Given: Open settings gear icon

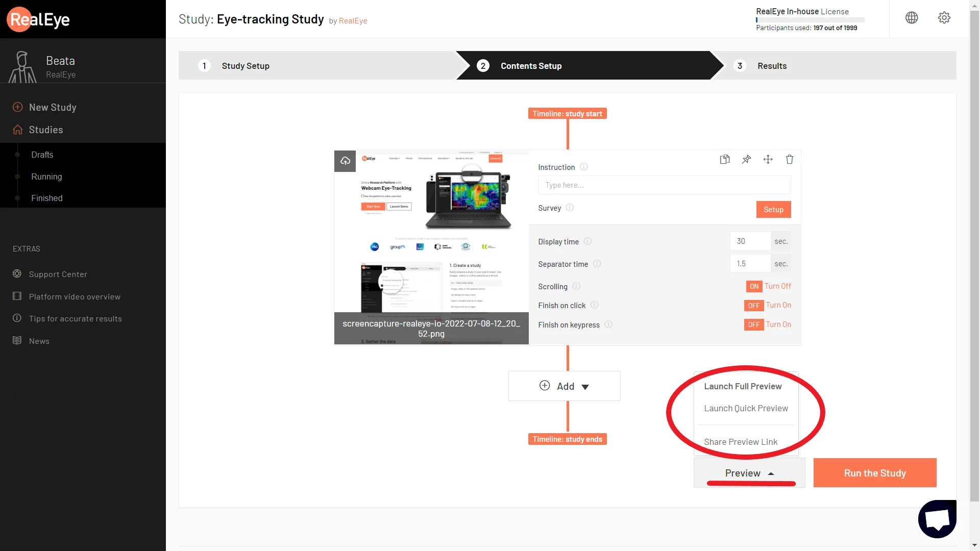Looking at the screenshot, I should [x=944, y=18].
